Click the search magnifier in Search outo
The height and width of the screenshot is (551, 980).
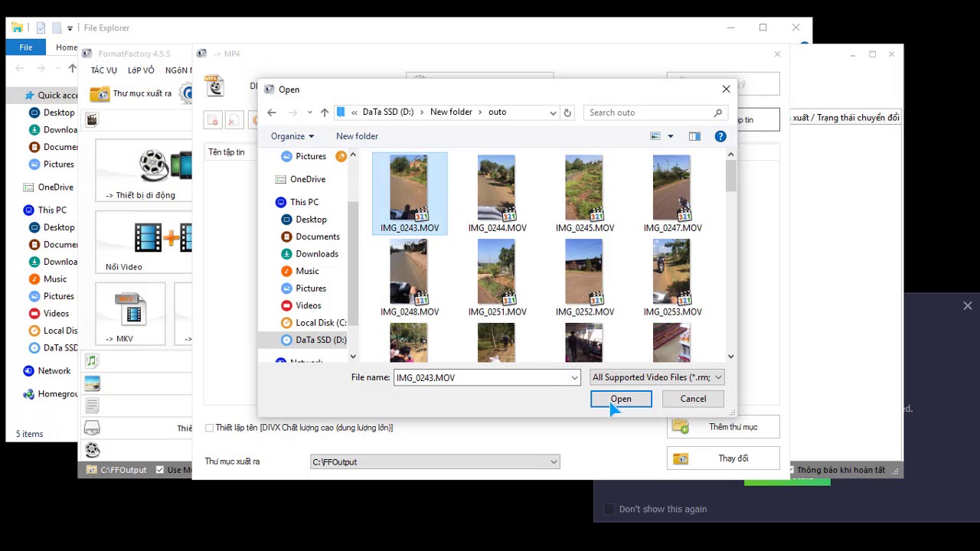coord(717,112)
